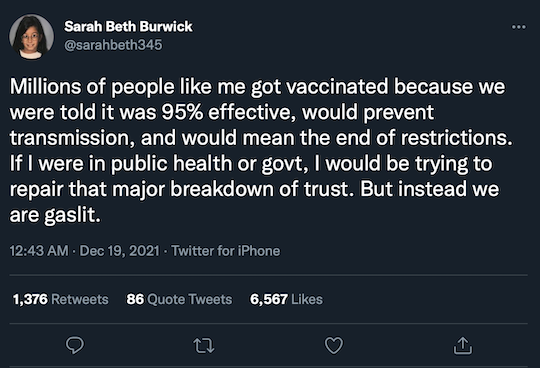Open the three-dot more options menu
Image resolution: width=540 pixels, height=368 pixels.
519,27
